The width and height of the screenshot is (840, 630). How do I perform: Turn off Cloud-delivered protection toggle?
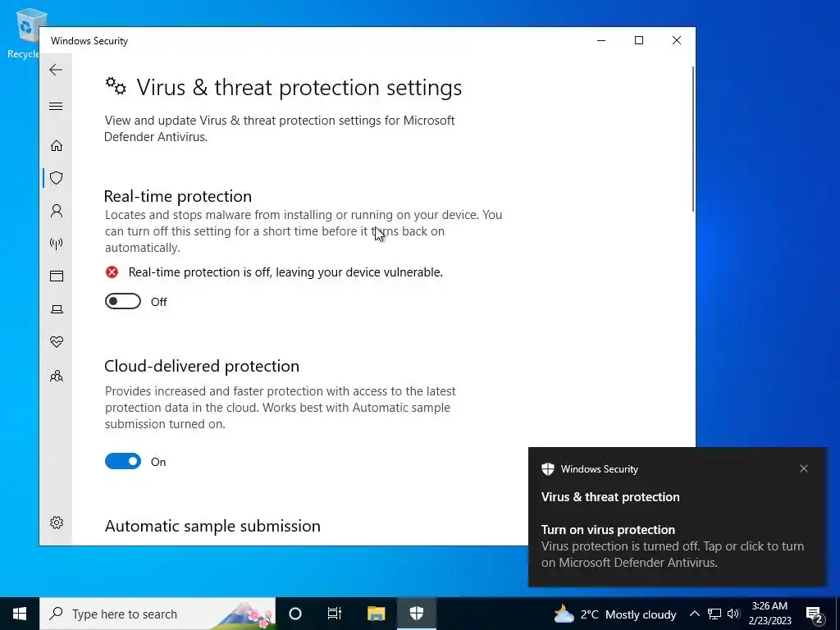[x=123, y=461]
